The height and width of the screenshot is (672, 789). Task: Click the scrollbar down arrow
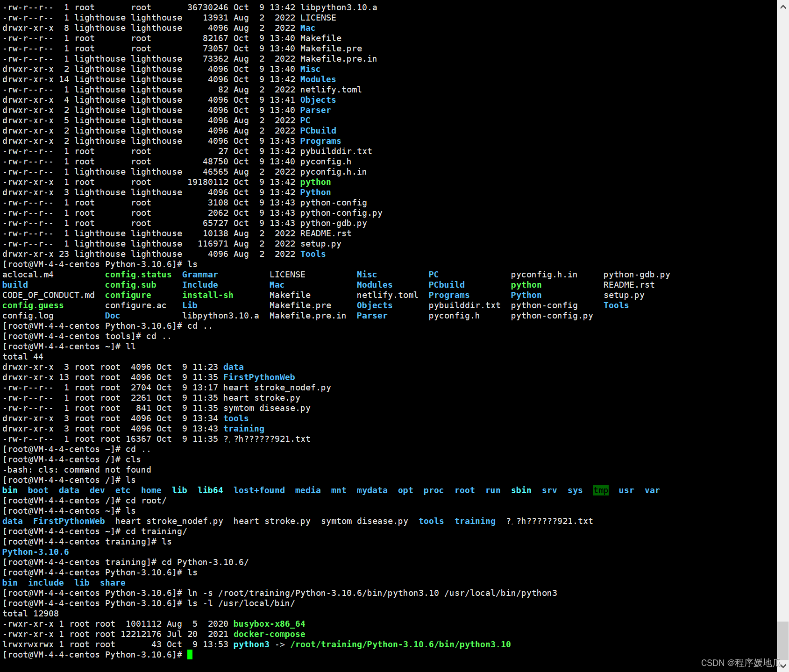(783, 665)
